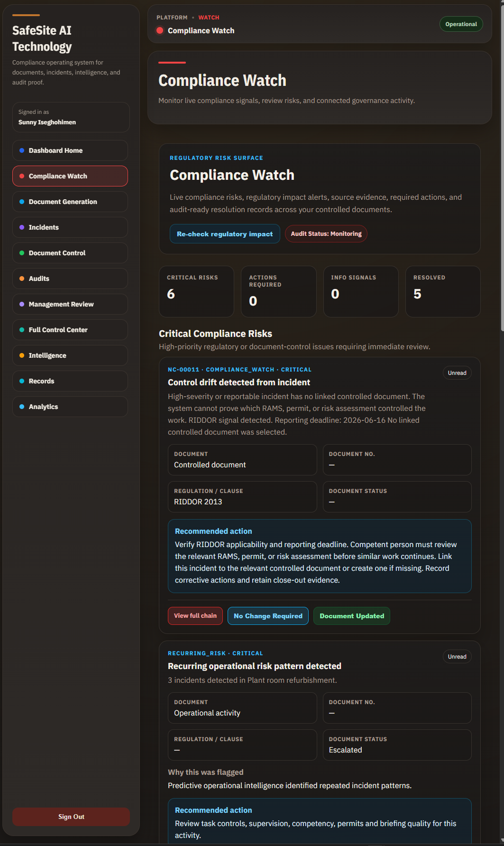Click Operational activity document value
This screenshot has height=846, width=504.
[x=207, y=713]
